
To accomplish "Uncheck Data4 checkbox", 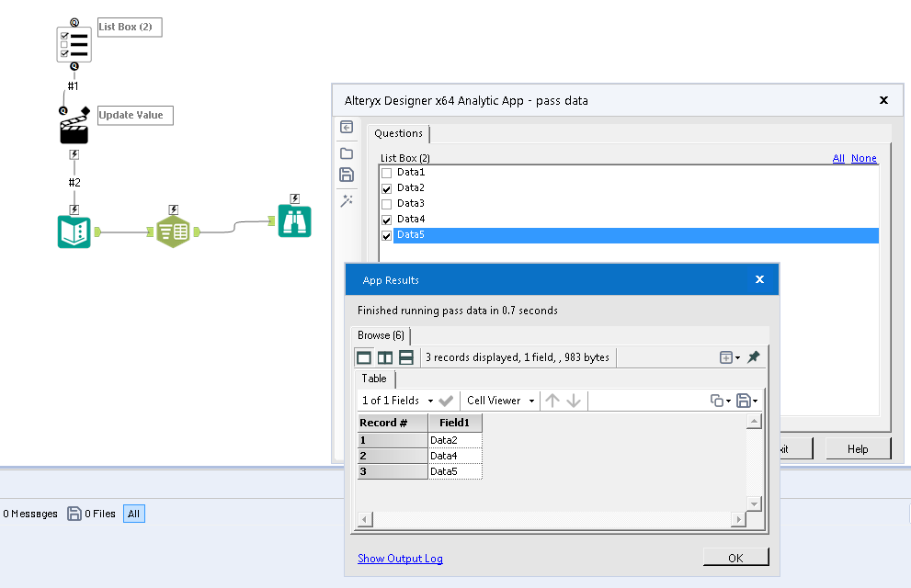I will point(386,220).
